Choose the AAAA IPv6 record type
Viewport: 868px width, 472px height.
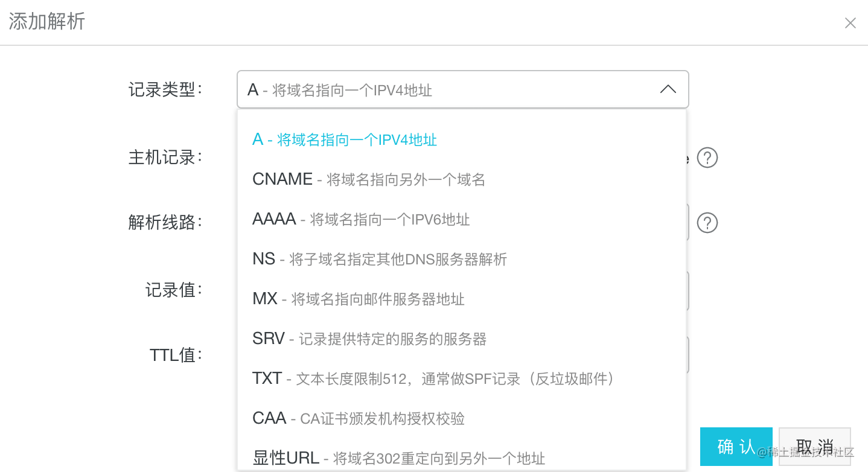coord(361,219)
